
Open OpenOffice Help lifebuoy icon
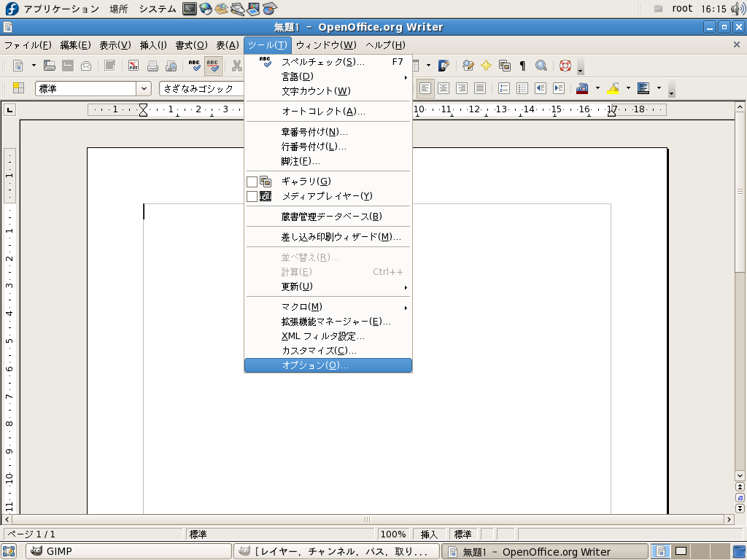[x=565, y=66]
